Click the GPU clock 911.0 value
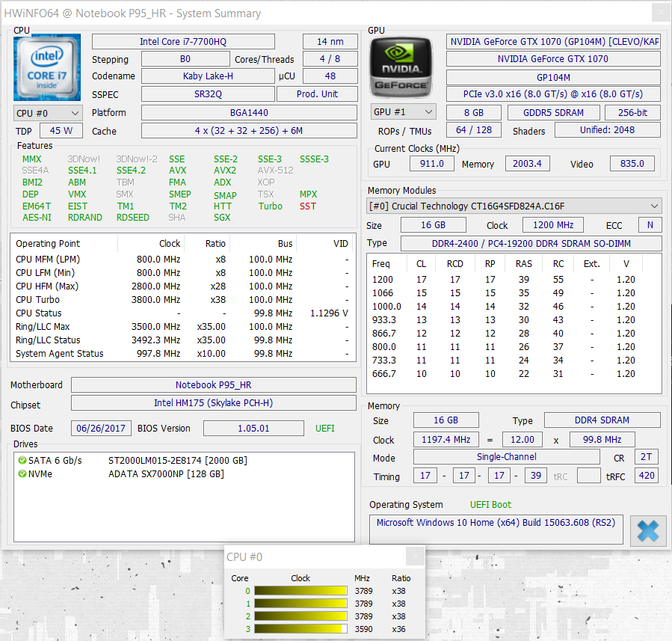This screenshot has width=672, height=641. pyautogui.click(x=431, y=163)
